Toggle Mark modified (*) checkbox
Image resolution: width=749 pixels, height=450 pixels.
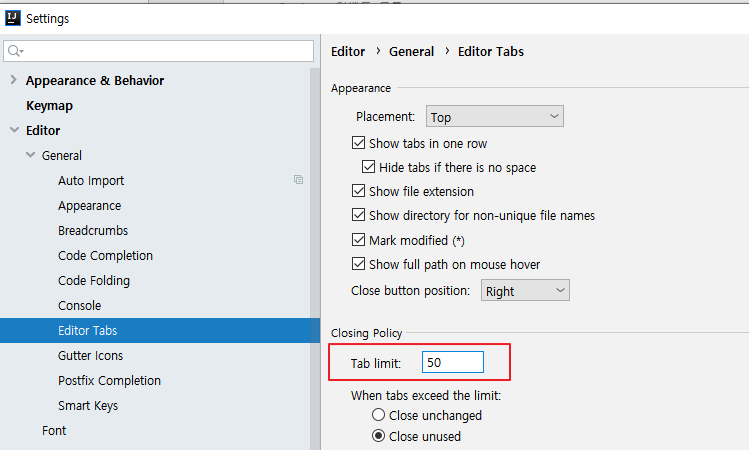[358, 239]
